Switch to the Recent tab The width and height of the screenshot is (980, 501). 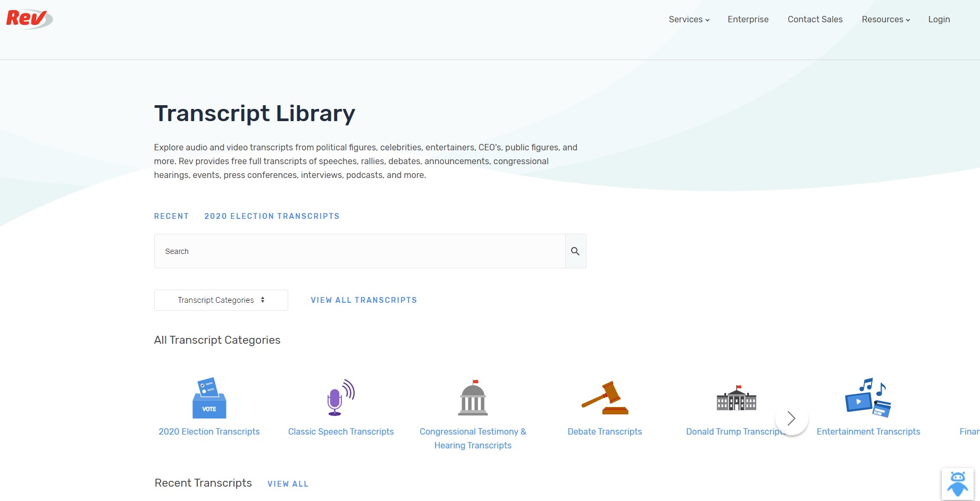171,216
